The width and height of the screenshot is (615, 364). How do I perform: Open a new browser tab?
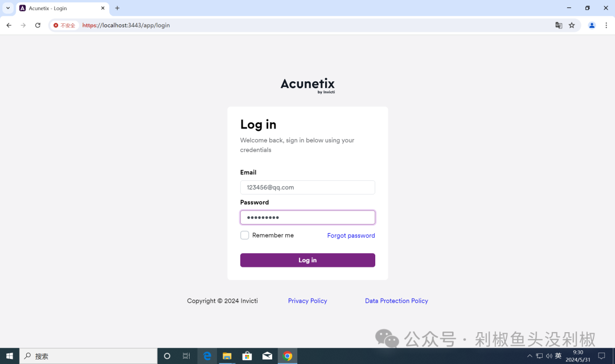(x=117, y=8)
